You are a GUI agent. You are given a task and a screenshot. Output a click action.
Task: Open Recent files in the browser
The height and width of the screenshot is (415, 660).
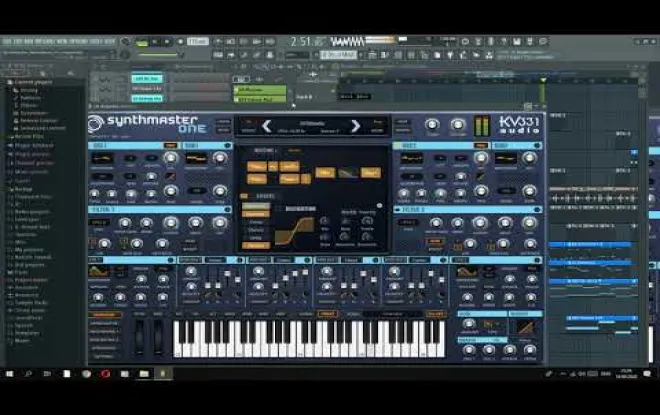26,137
